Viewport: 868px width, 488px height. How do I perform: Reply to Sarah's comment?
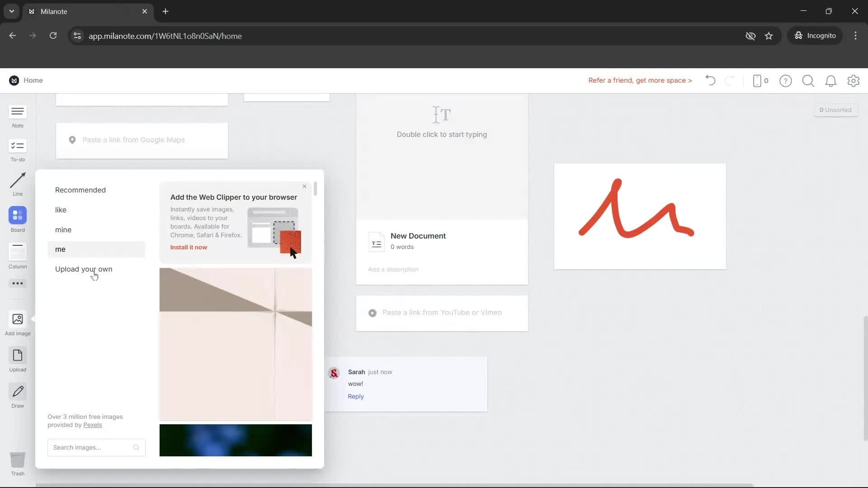355,396
